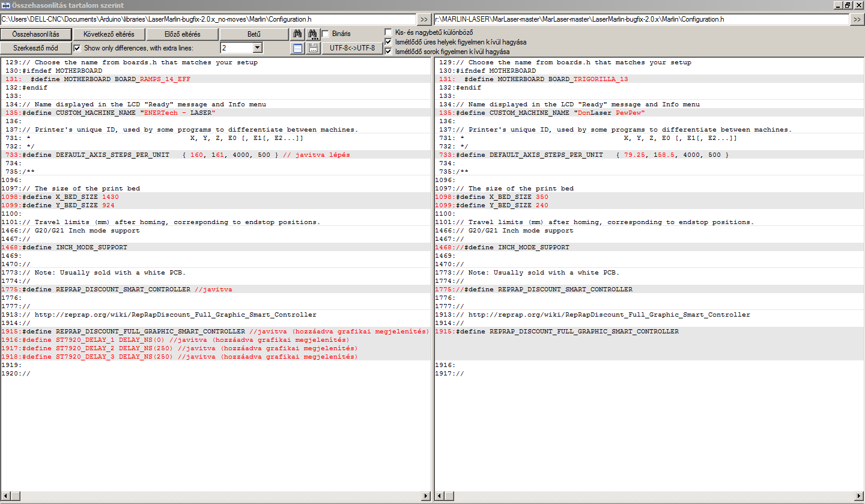
Task: Click the compare window's title bar icon
Action: click(x=5, y=5)
